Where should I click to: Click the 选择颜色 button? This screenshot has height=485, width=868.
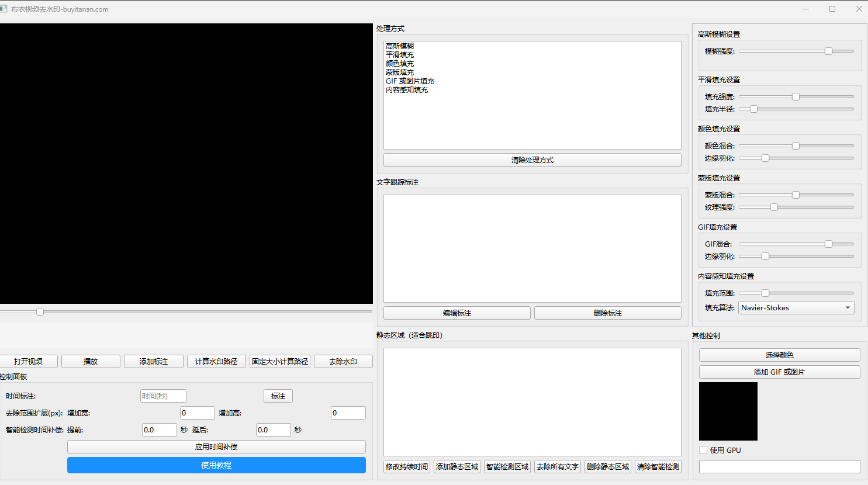pyautogui.click(x=780, y=355)
